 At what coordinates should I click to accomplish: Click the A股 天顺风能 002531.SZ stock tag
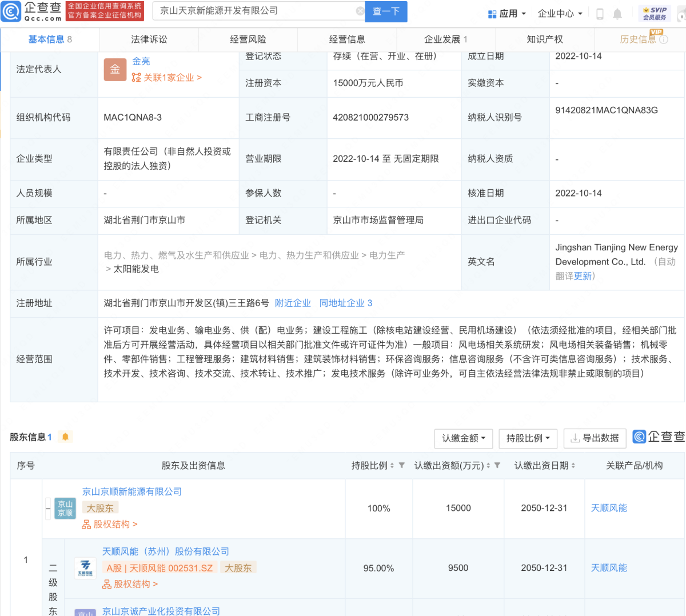tap(159, 568)
